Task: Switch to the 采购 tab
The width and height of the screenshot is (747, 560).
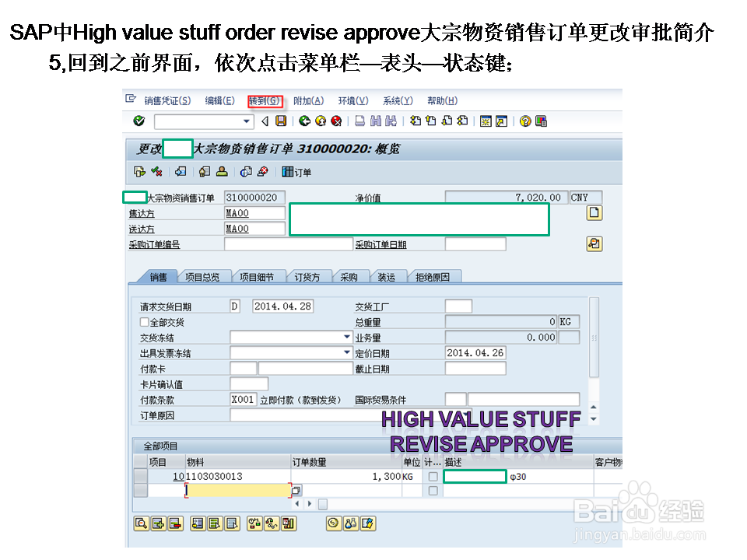Action: pyautogui.click(x=349, y=277)
